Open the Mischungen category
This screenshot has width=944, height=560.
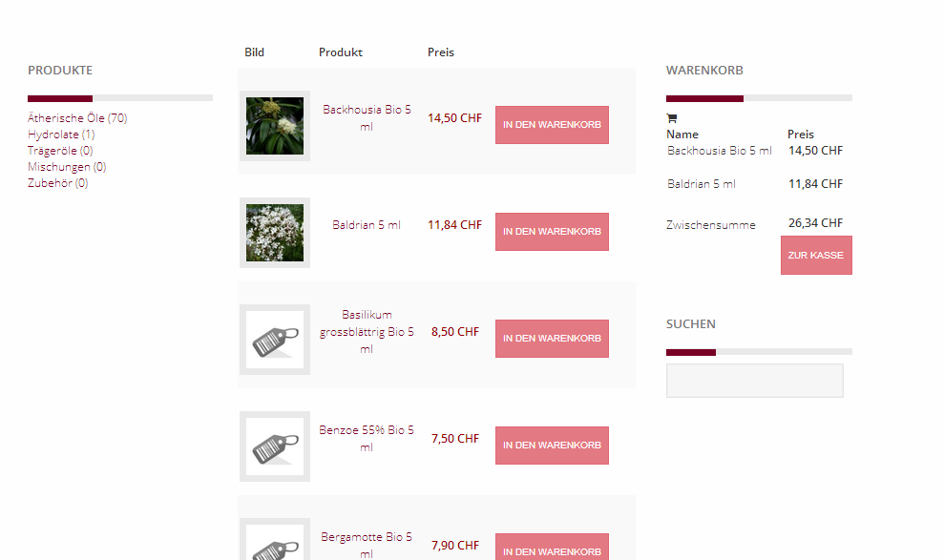tap(67, 167)
